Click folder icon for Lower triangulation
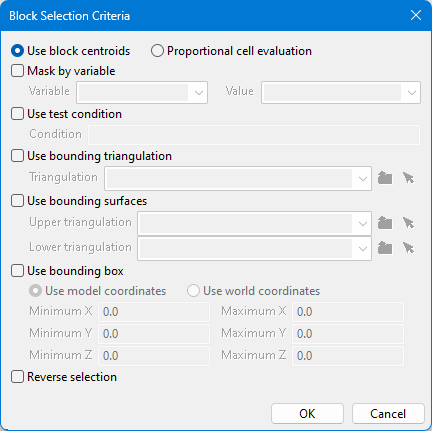The width and height of the screenshot is (432, 431). click(x=385, y=248)
